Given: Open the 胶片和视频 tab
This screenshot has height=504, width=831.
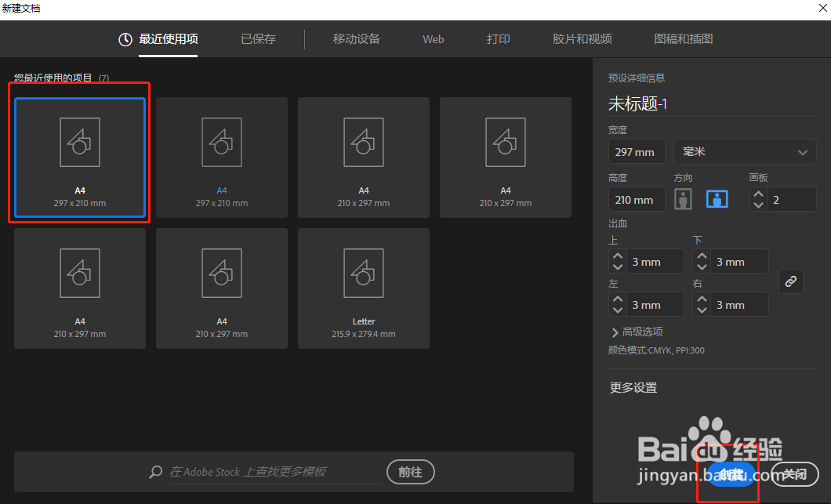Looking at the screenshot, I should (x=582, y=39).
